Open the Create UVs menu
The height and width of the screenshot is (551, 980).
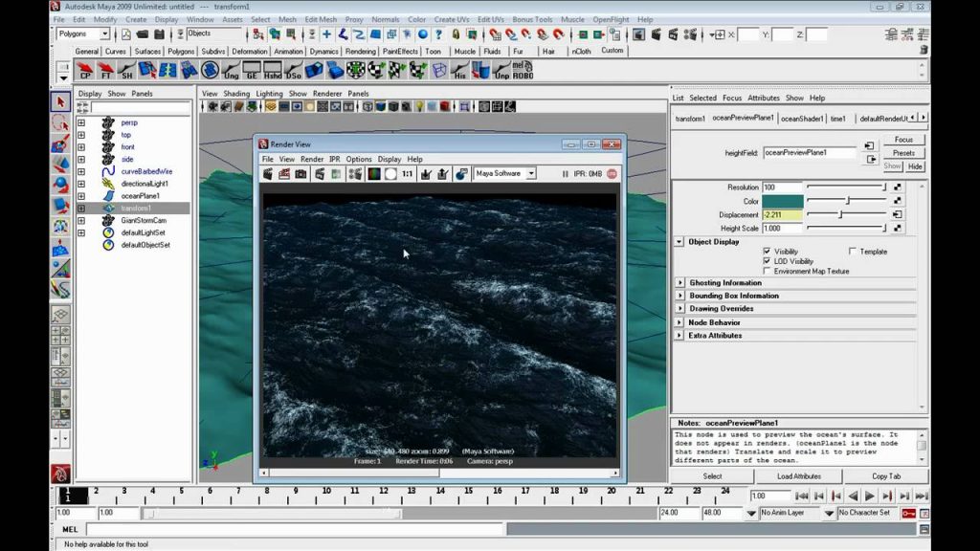pos(452,19)
